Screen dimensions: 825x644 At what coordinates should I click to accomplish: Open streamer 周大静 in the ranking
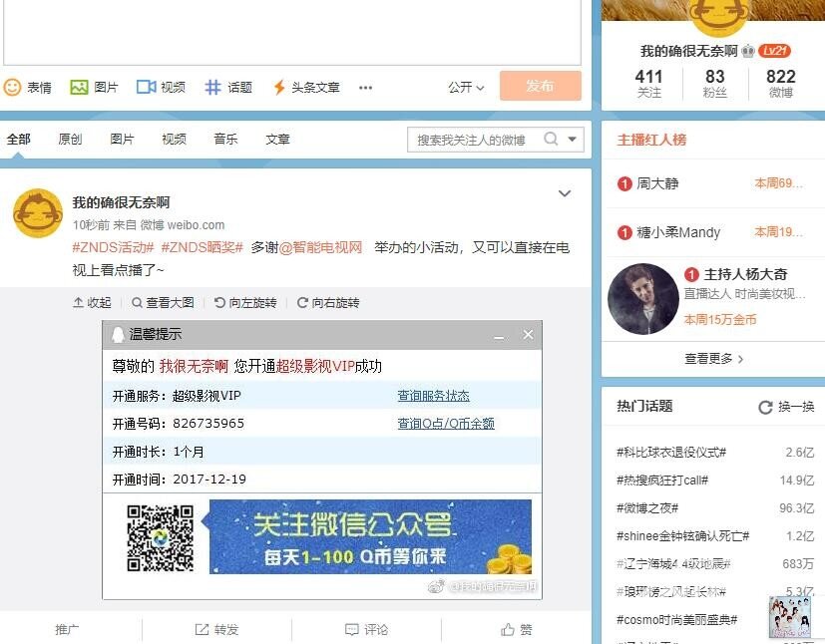(657, 183)
